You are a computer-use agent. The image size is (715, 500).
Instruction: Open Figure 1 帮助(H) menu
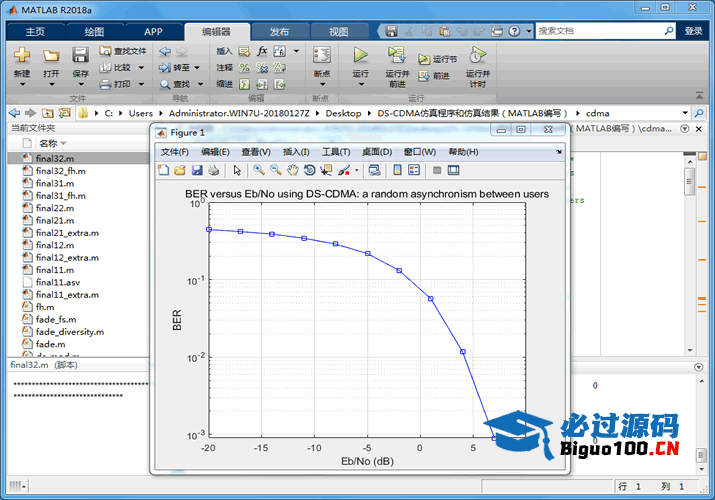(463, 152)
